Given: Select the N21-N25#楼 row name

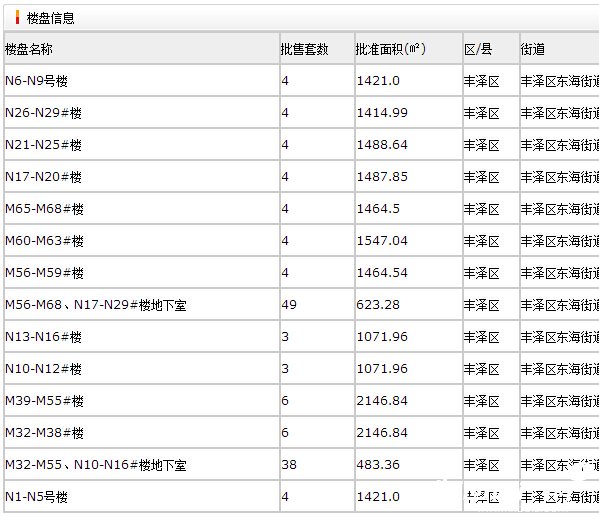Looking at the screenshot, I should tap(43, 145).
